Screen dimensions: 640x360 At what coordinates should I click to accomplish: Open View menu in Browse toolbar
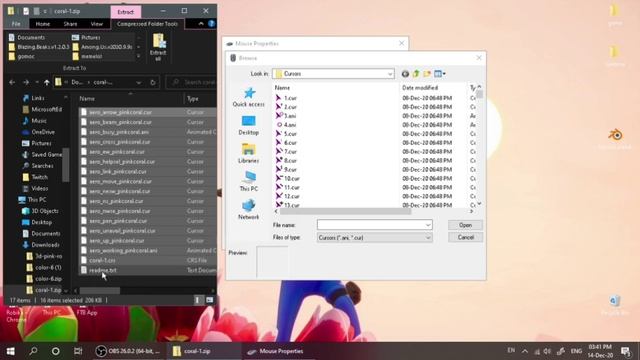440,74
